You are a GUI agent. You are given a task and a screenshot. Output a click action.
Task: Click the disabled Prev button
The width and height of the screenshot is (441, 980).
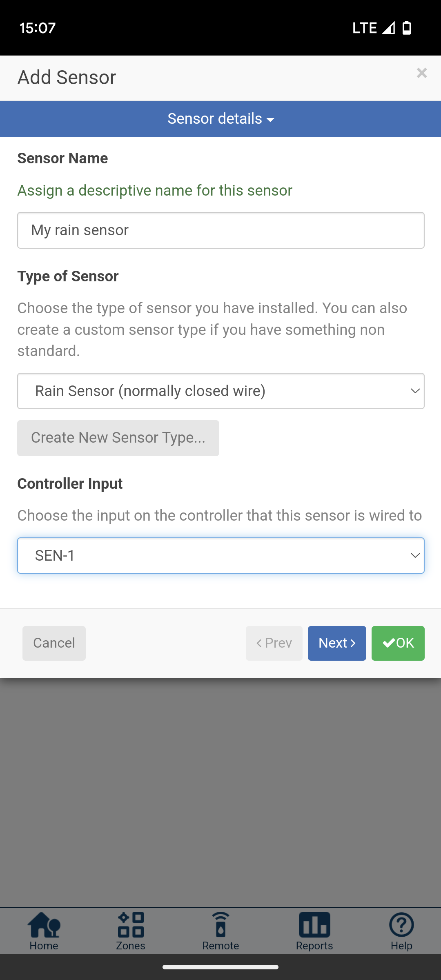pos(274,643)
